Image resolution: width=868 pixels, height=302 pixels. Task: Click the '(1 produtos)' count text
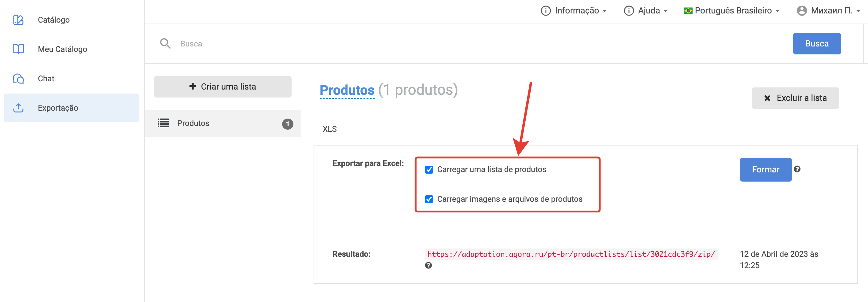pos(418,90)
